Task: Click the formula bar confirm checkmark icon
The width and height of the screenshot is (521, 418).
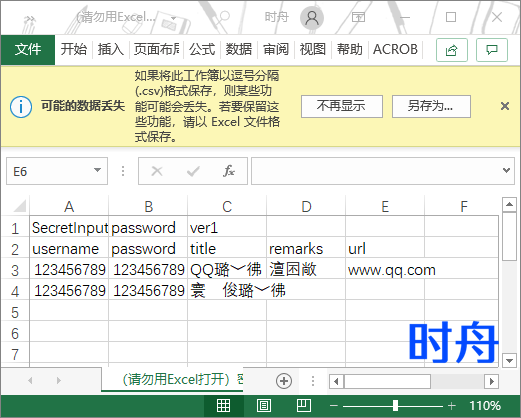Action: 193,171
